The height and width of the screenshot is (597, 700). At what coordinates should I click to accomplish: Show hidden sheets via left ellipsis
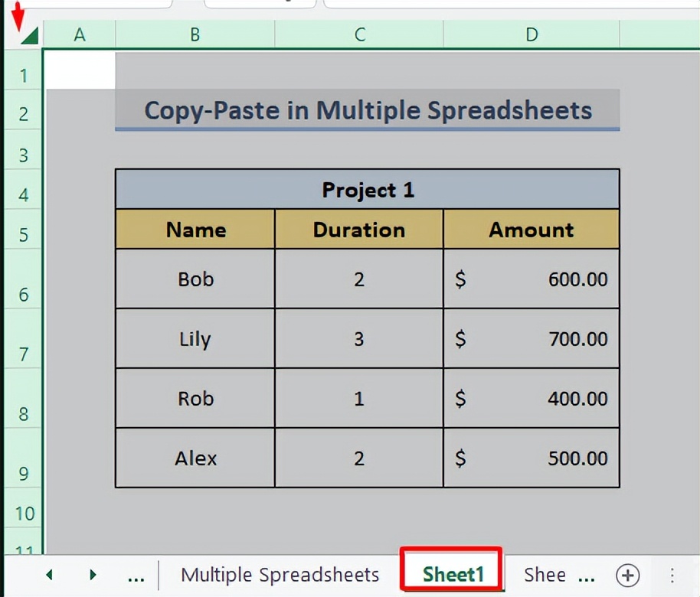pyautogui.click(x=136, y=579)
